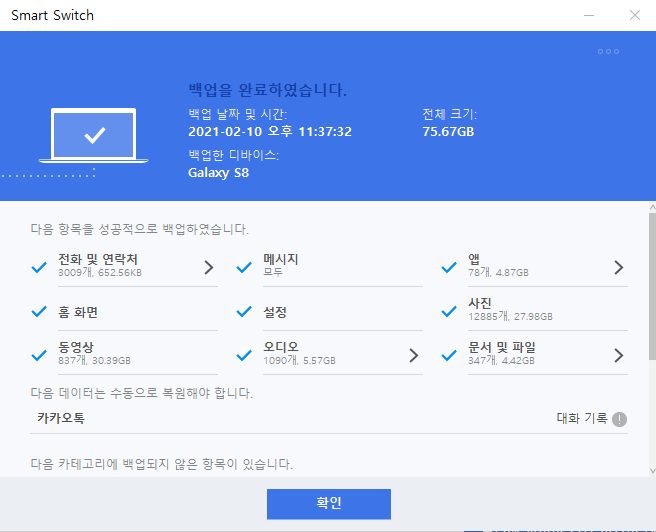Click the 동영상 item label
Screen dimensions: 656x532
click(x=76, y=347)
